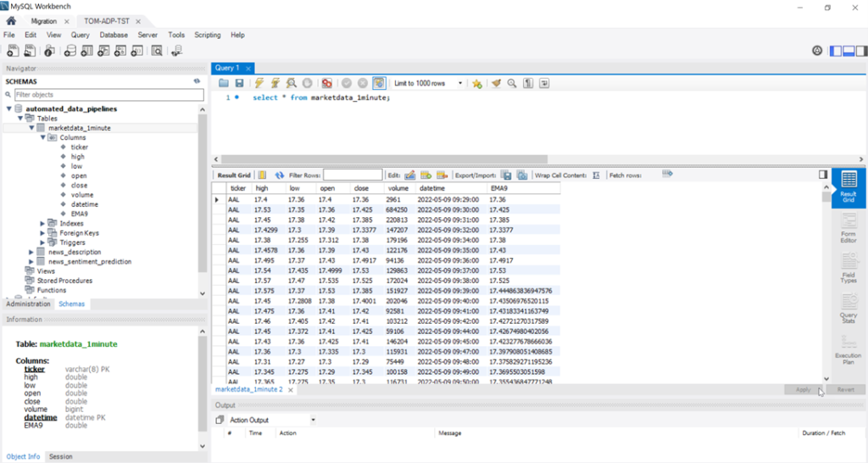Viewport: 868px width, 463px height.
Task: Collapse the Columns node under marketdata_1minute
Action: click(42, 137)
